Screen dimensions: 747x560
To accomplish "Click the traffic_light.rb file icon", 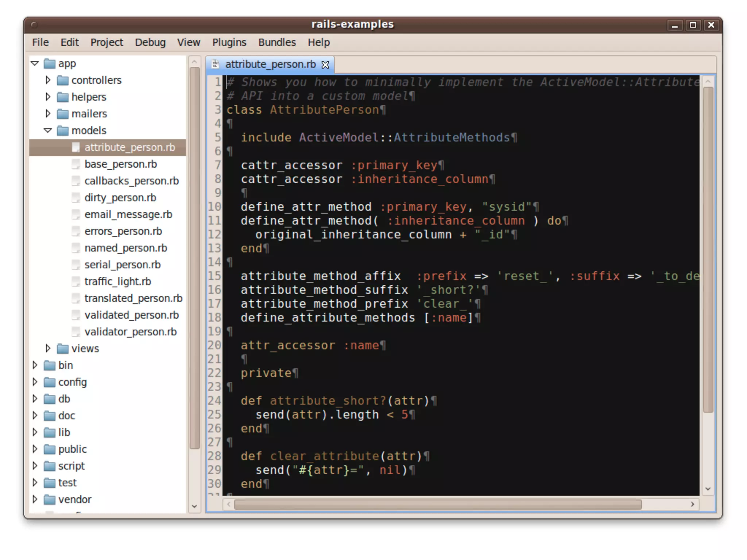I will point(76,281).
